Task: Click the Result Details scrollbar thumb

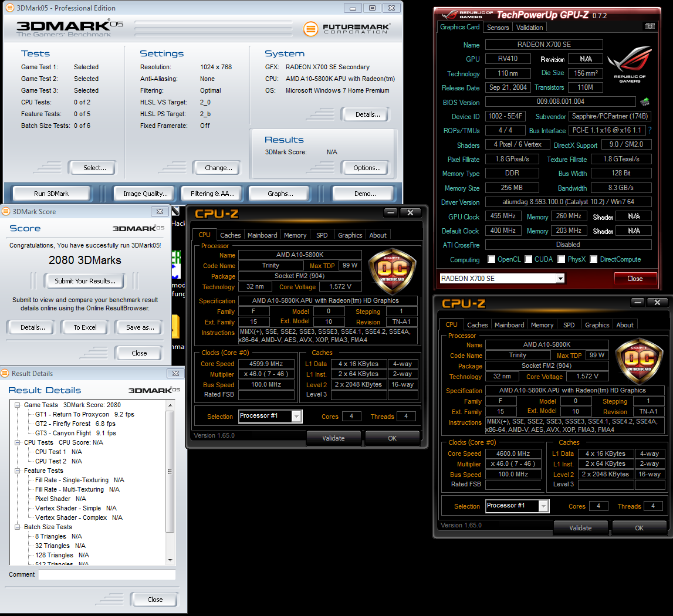Action: 170,471
